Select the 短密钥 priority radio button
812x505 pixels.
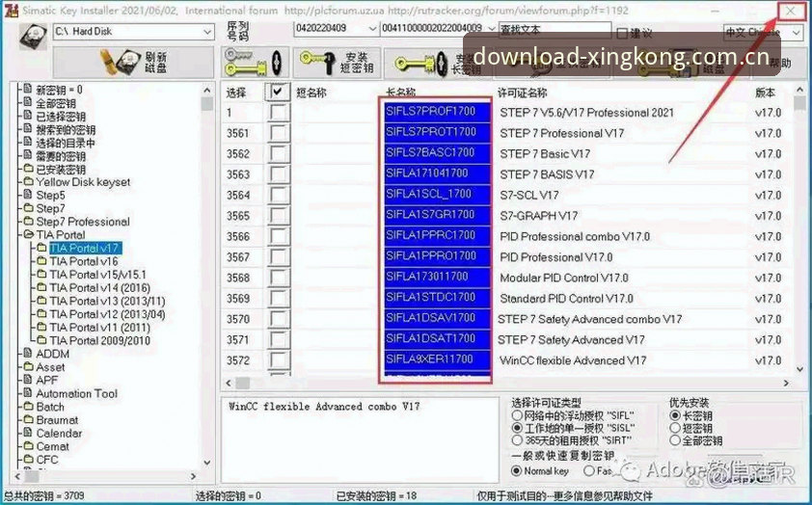tap(675, 428)
